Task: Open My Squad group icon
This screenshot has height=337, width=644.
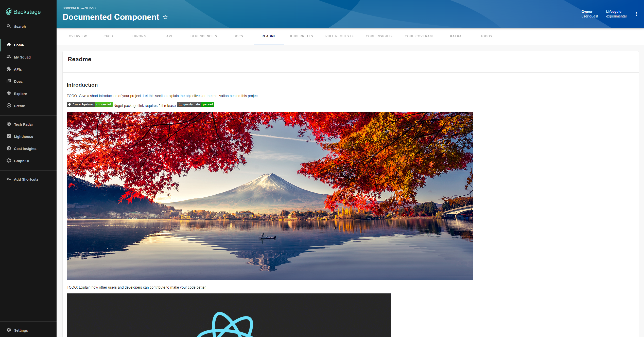Action: click(9, 57)
